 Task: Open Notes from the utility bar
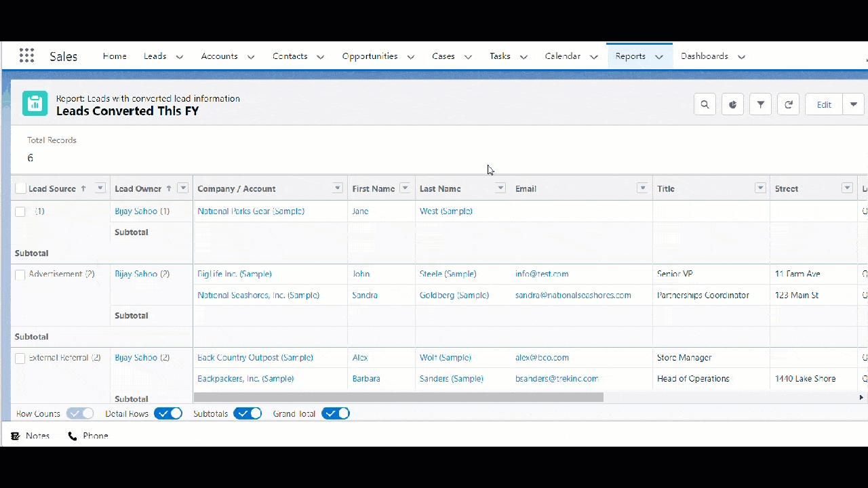pos(30,436)
